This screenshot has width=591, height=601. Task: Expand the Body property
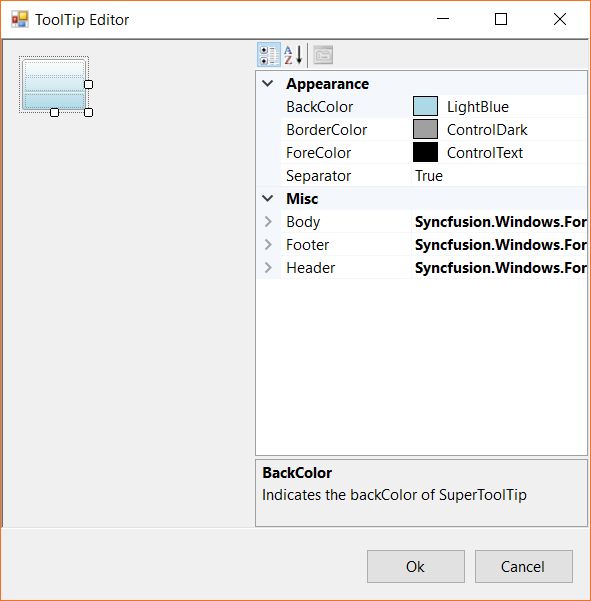tap(268, 222)
